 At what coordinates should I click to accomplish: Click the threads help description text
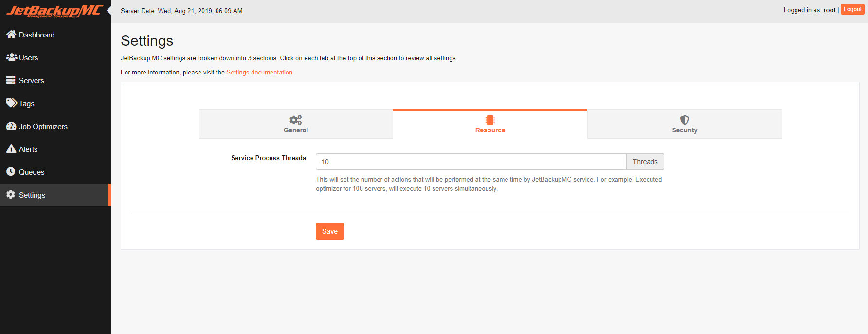489,184
